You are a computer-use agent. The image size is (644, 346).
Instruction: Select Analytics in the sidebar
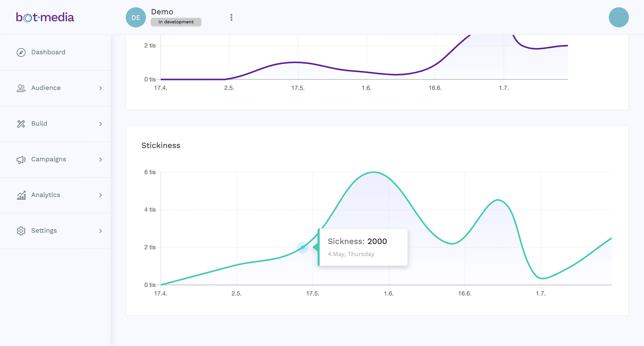[x=55, y=195]
